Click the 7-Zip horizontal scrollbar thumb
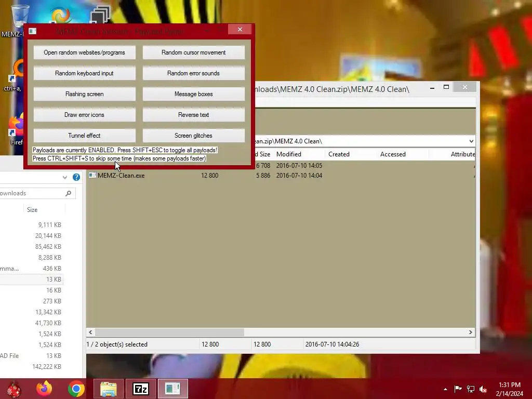Viewport: 532px width, 399px height. tap(169, 332)
